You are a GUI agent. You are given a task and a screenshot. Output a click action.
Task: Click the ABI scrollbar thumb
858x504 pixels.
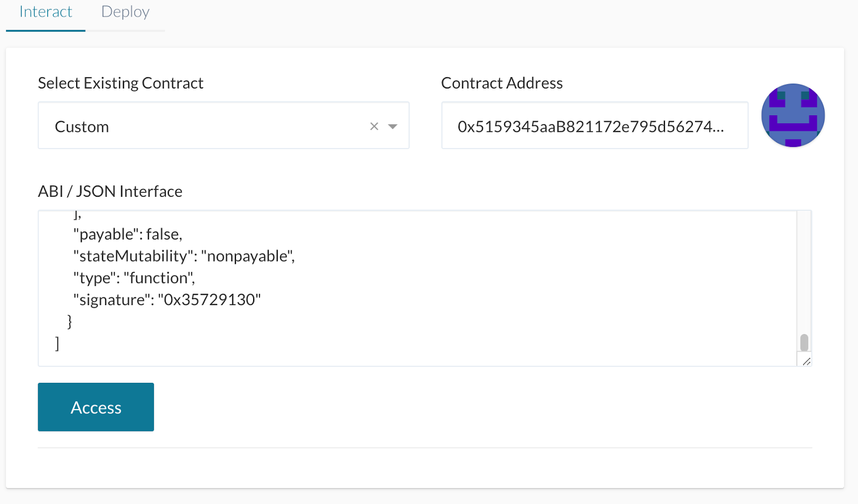pyautogui.click(x=804, y=342)
